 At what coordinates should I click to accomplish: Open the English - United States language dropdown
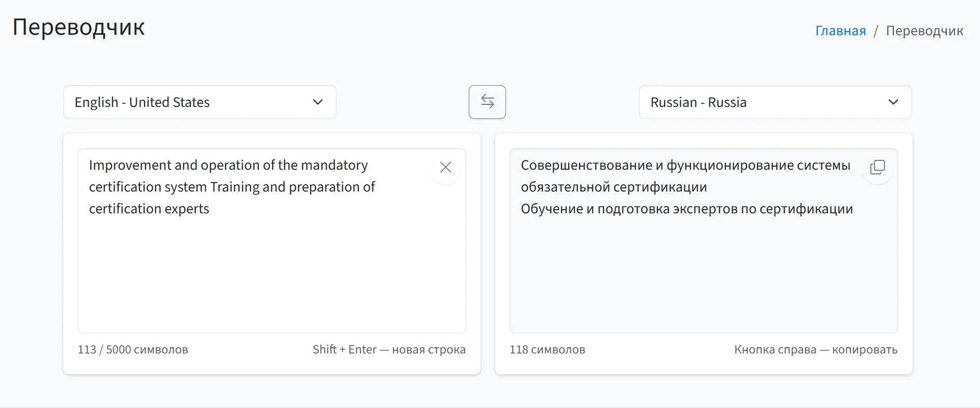[199, 102]
